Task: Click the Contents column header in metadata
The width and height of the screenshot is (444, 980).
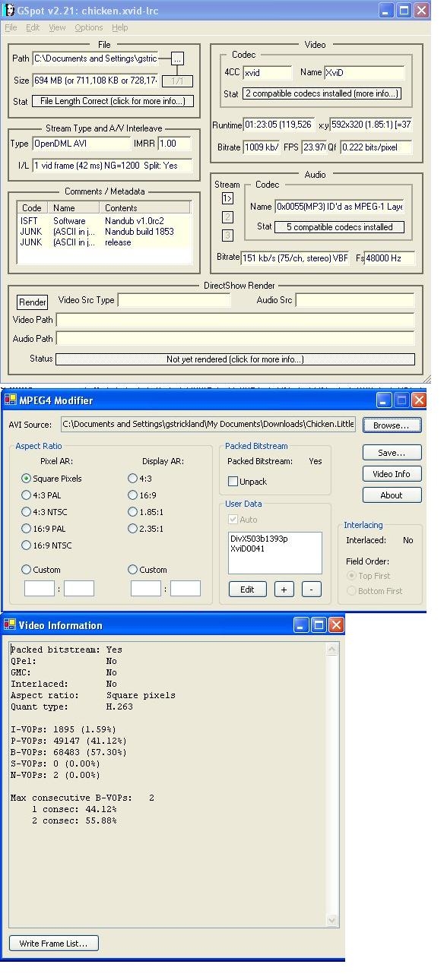Action: click(x=144, y=207)
